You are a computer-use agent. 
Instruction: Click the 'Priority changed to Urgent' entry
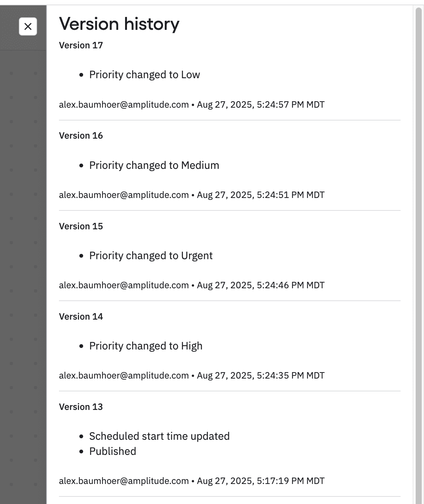[151, 256]
